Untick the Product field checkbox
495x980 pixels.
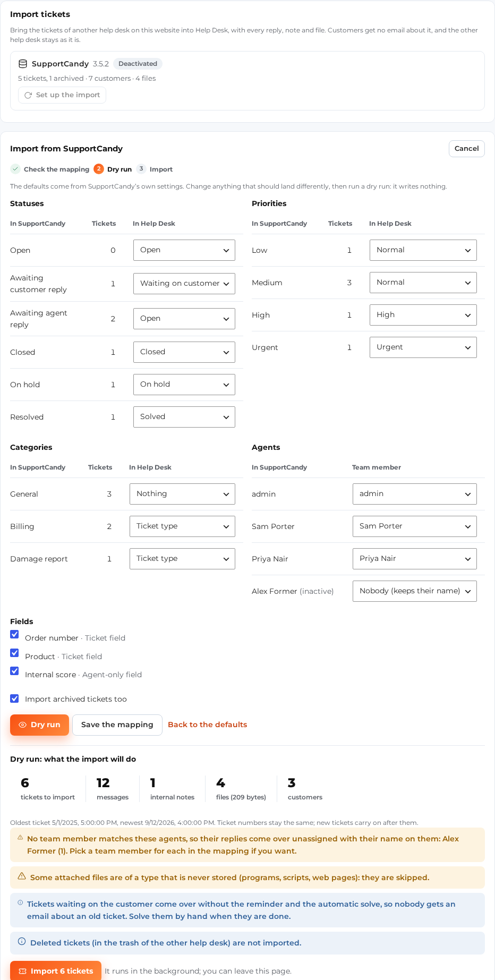pyautogui.click(x=14, y=653)
